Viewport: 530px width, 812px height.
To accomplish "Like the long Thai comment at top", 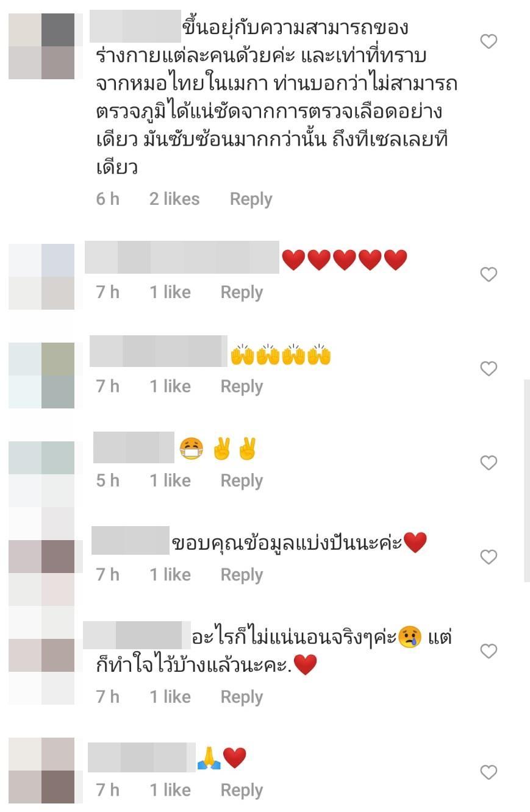I will pyautogui.click(x=489, y=41).
